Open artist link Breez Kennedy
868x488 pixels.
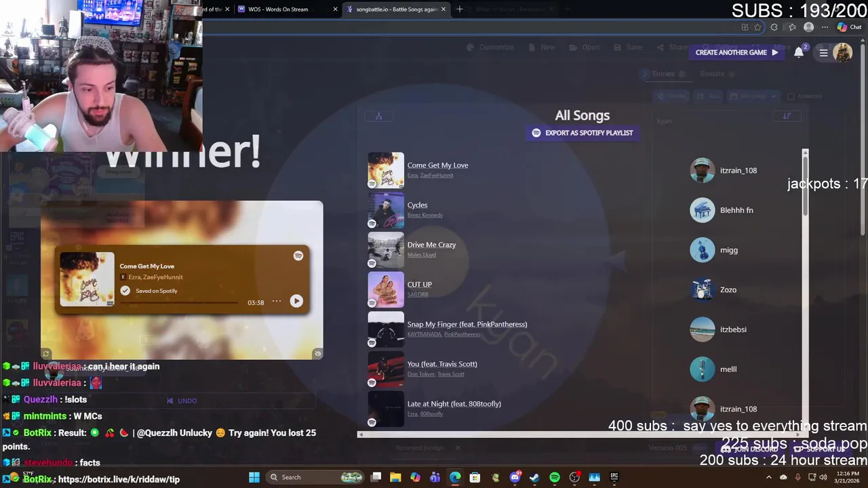[425, 216]
